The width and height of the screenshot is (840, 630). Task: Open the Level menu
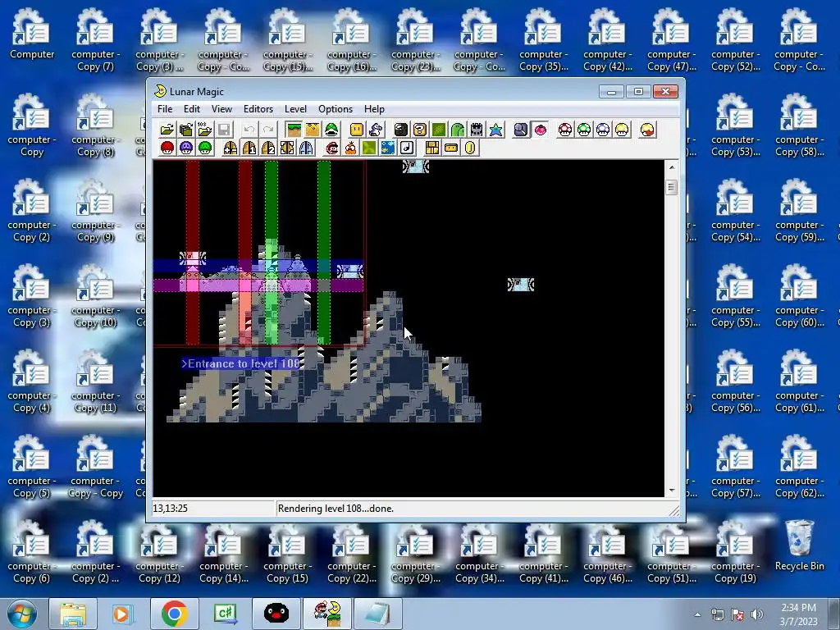[295, 109]
